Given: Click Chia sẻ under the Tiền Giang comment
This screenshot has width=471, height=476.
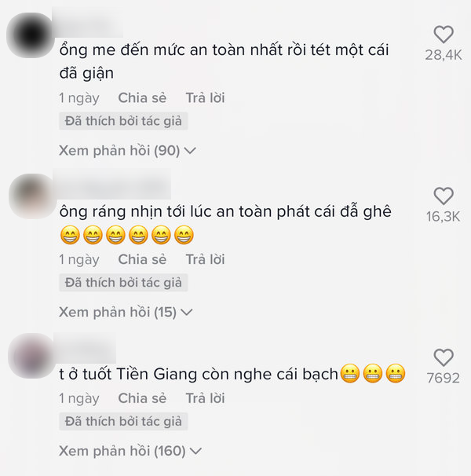Looking at the screenshot, I should 142,398.
